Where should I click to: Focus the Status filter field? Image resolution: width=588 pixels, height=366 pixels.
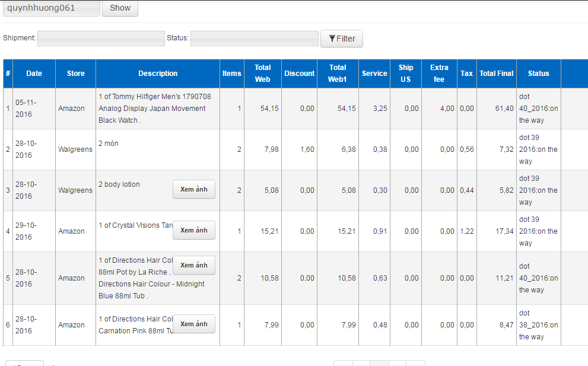[x=254, y=39]
